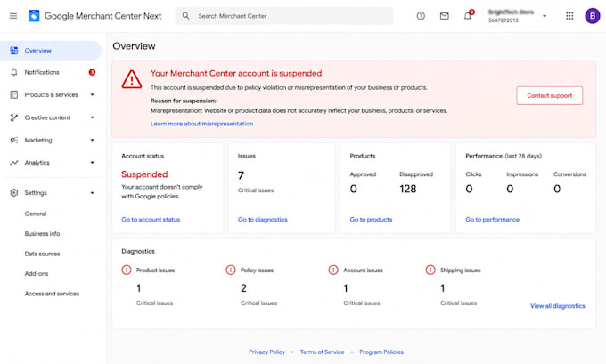Click the Settings gear icon
Image resolution: width=606 pixels, height=364 pixels.
(x=14, y=192)
